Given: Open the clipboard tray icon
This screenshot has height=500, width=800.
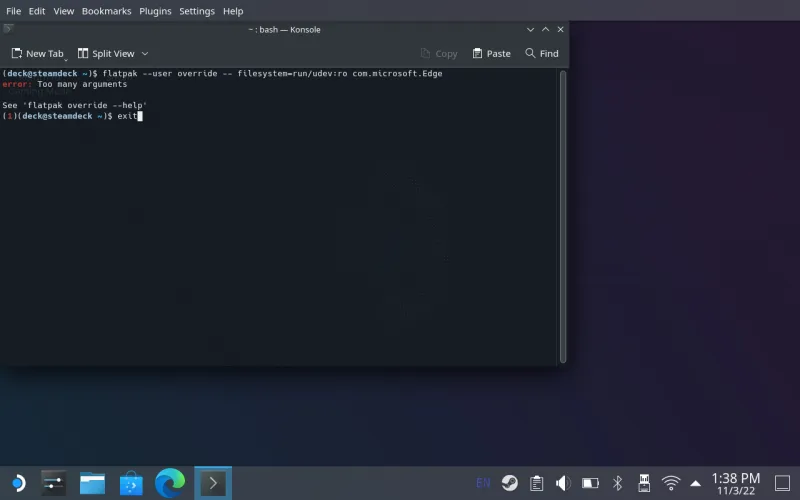Looking at the screenshot, I should (537, 483).
